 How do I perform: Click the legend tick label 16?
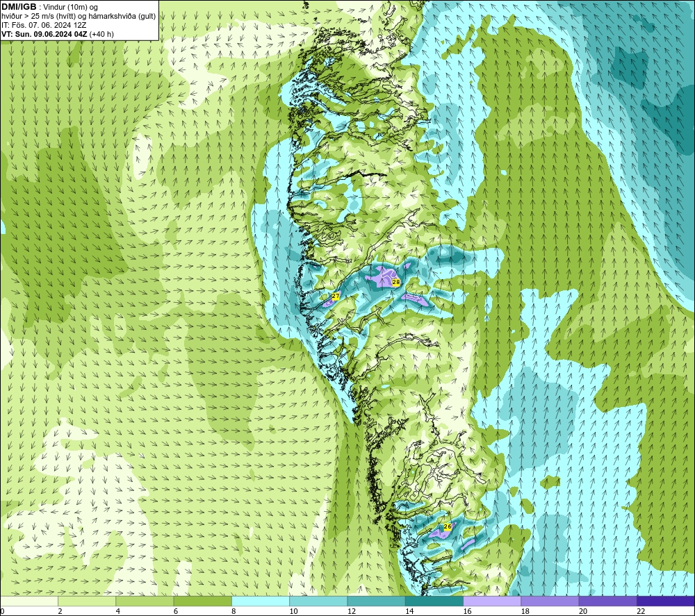tap(468, 612)
